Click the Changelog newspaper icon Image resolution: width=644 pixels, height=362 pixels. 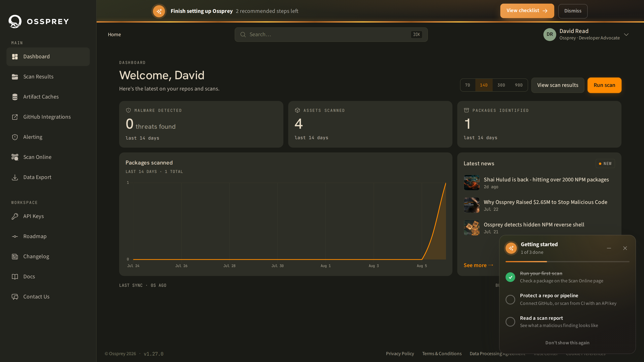[x=15, y=257]
